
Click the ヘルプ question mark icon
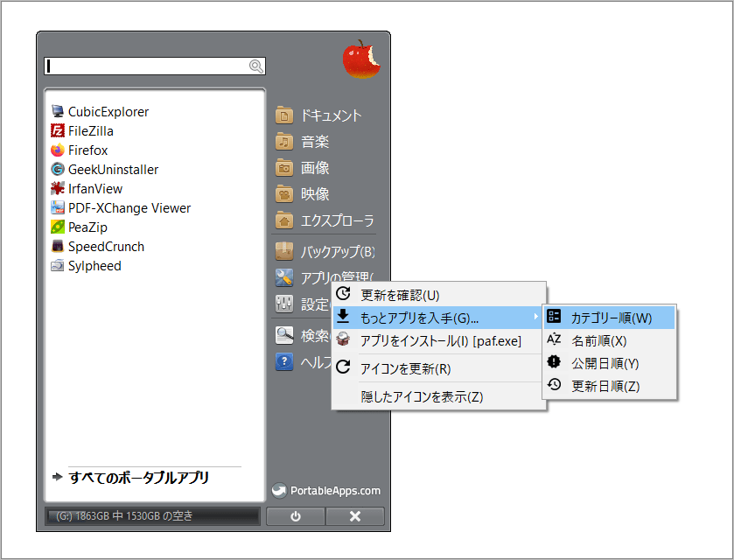tap(284, 361)
